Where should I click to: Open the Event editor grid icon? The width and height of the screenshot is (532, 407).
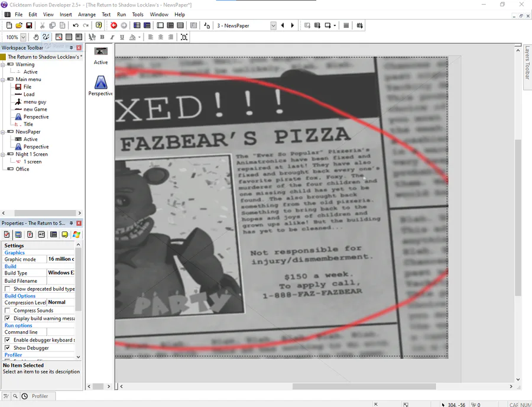click(170, 25)
